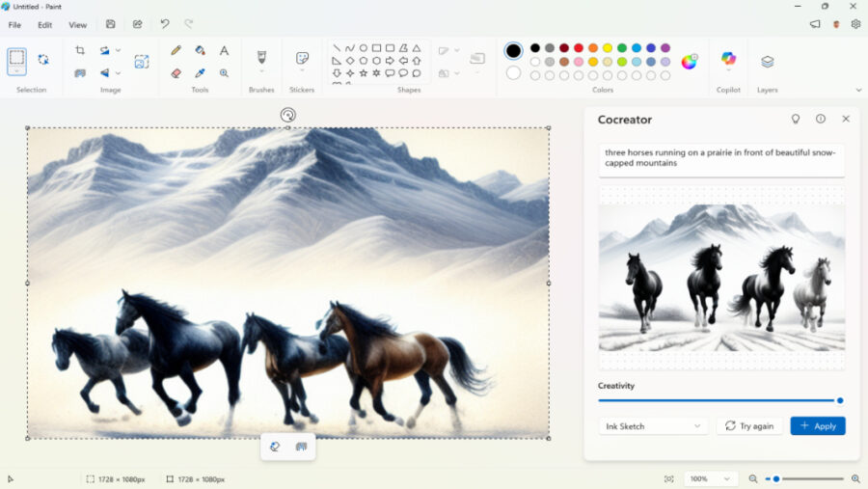Open the View menu
This screenshot has height=489, width=868.
tap(77, 25)
